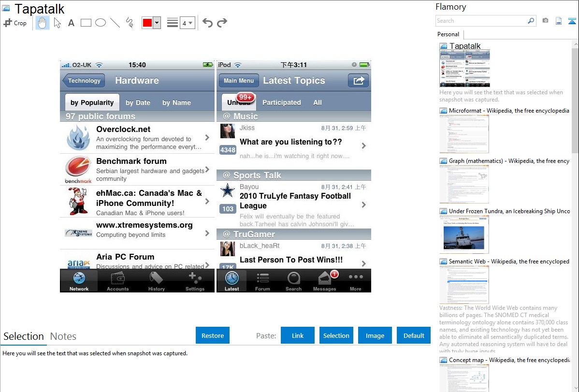Image resolution: width=579 pixels, height=392 pixels.
Task: Activate the hand pan tool
Action: [x=43, y=23]
